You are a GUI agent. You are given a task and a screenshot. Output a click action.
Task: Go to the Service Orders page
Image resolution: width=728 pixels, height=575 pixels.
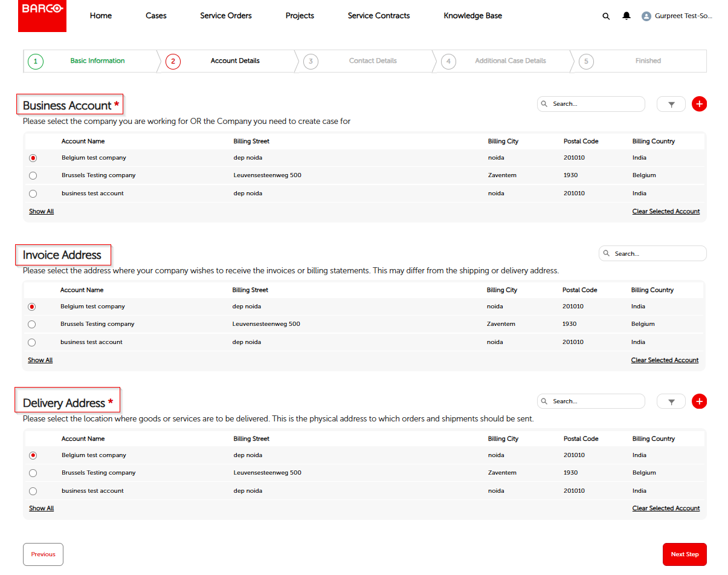click(226, 16)
